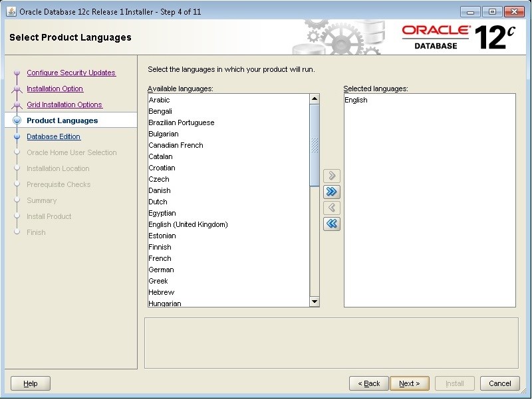Go to the Installation Option step

pyautogui.click(x=55, y=89)
